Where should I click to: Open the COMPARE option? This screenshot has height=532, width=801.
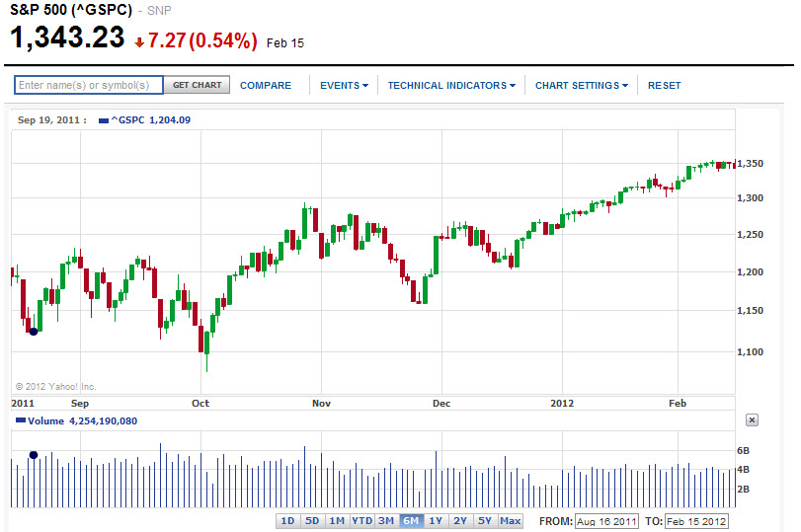266,85
